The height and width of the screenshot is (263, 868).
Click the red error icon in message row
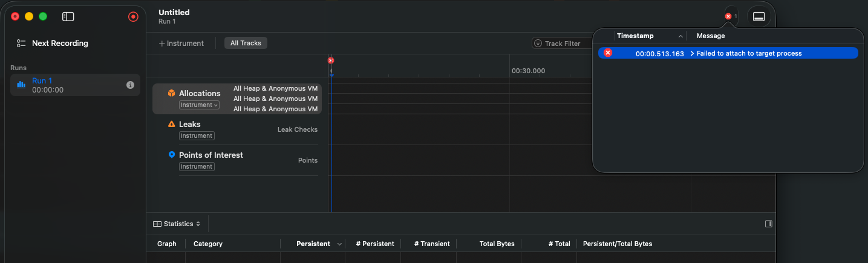(608, 53)
